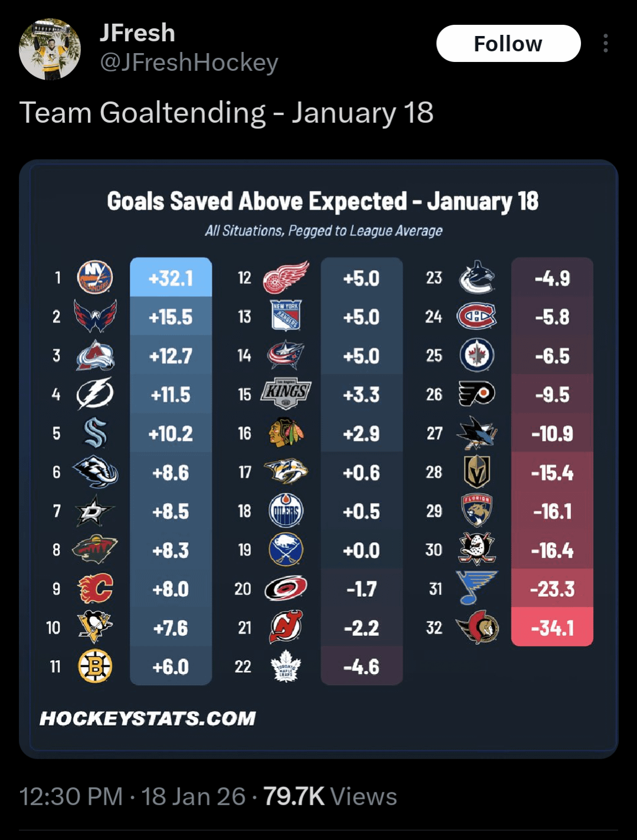Click the JFresh display name

(137, 33)
